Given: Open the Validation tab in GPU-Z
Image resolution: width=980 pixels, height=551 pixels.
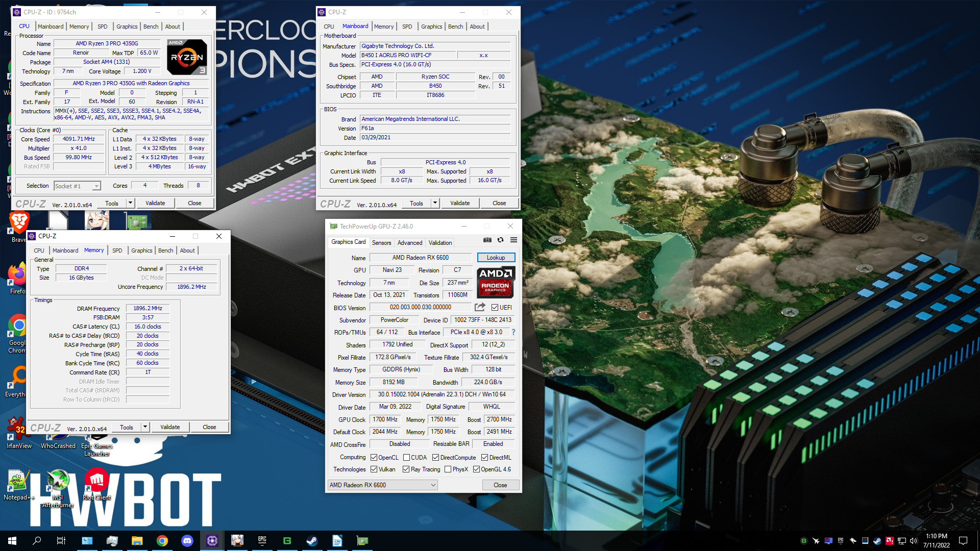Looking at the screenshot, I should [440, 243].
